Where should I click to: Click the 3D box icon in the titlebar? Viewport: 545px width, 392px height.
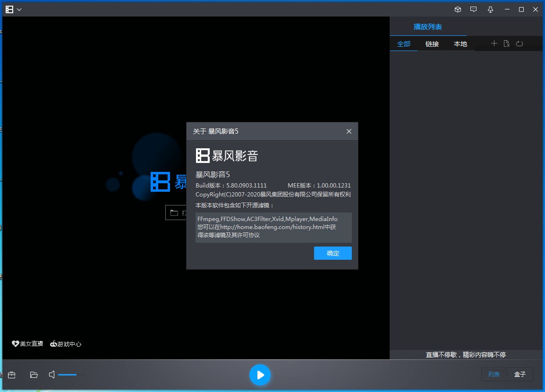457,9
